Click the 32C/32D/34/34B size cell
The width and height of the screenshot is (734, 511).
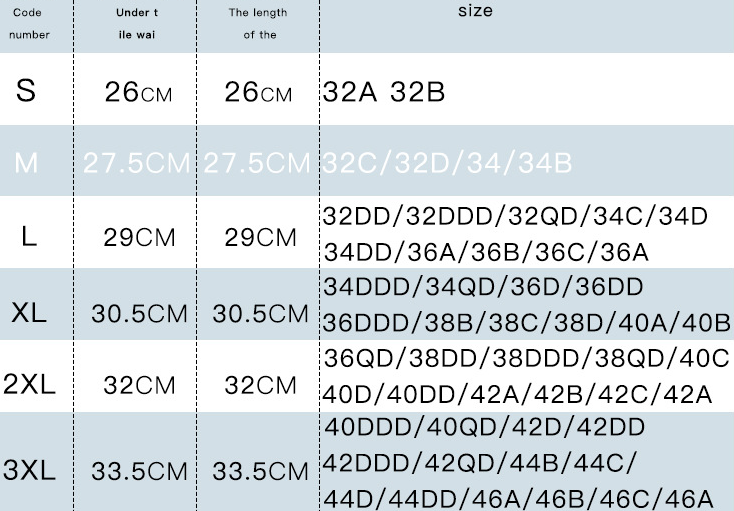pos(447,163)
